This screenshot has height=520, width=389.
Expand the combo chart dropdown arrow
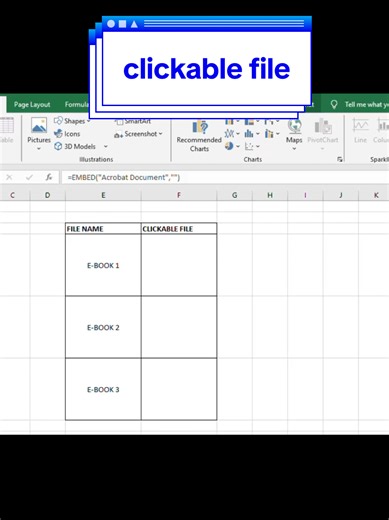click(278, 134)
